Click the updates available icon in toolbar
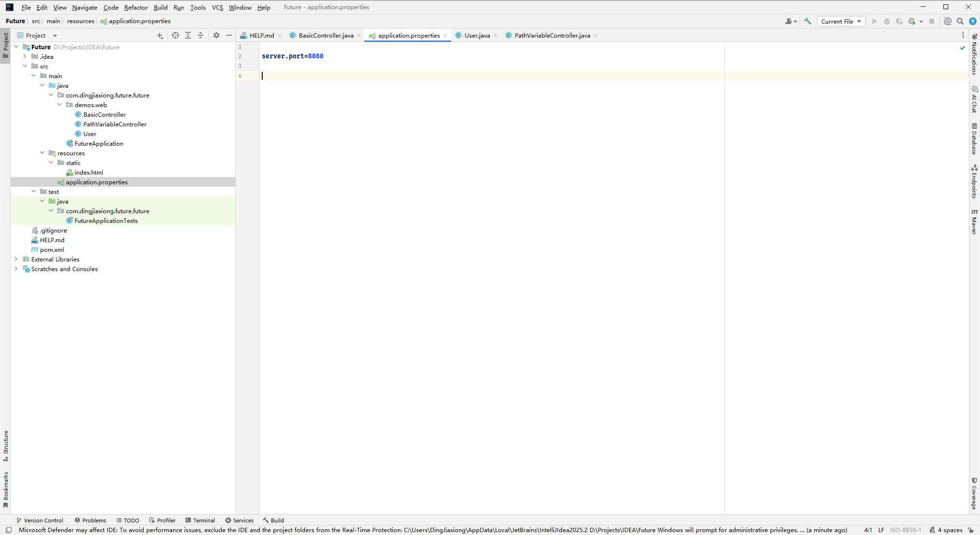The width and height of the screenshot is (980, 535). click(973, 21)
